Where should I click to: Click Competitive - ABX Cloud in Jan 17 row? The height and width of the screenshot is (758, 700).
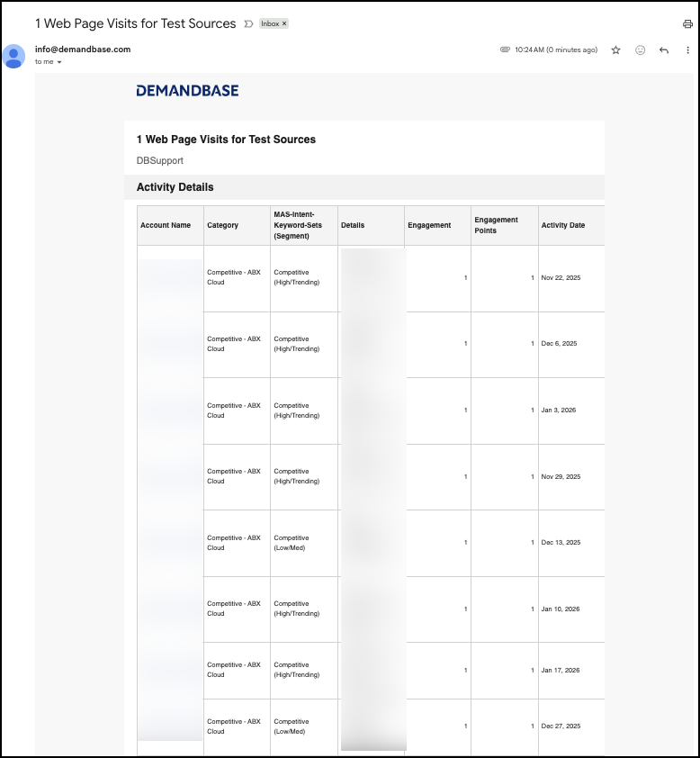tap(234, 670)
